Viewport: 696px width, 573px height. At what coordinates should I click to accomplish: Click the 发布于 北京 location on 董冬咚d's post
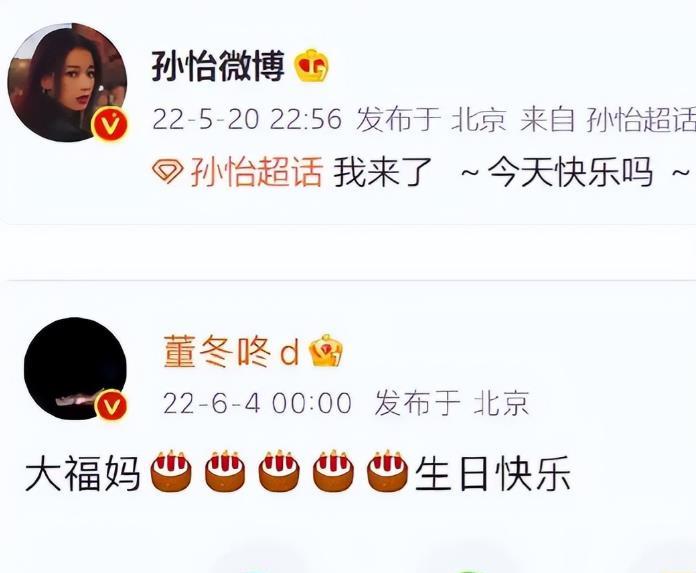452,403
